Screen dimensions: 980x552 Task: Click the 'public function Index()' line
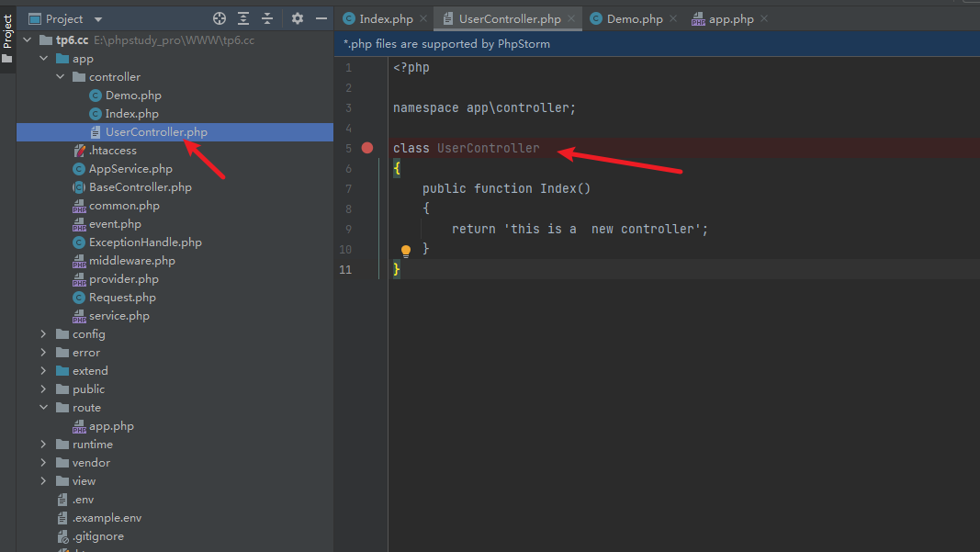[x=506, y=189]
